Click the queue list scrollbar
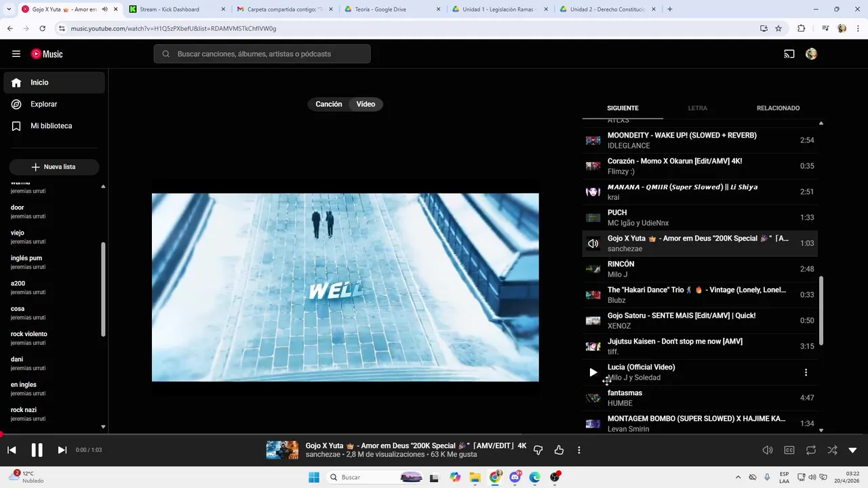The width and height of the screenshot is (868, 488). [x=821, y=310]
